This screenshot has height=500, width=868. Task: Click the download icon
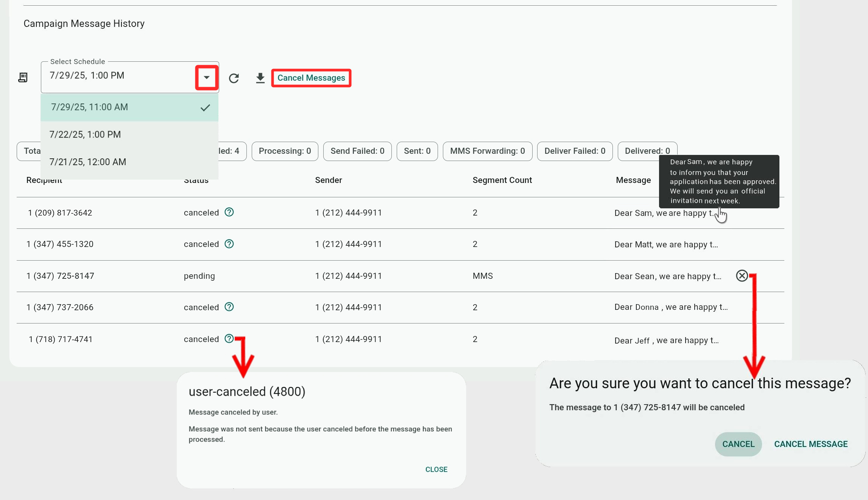pyautogui.click(x=260, y=78)
